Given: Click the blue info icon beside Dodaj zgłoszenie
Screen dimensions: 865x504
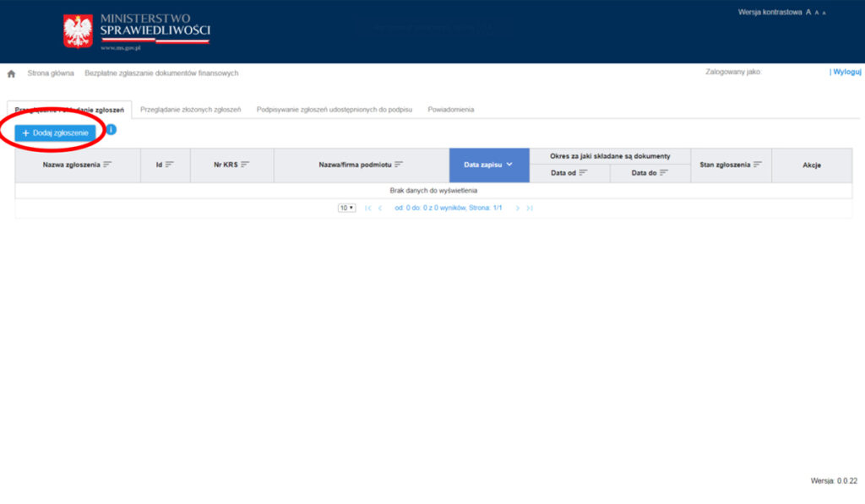Looking at the screenshot, I should (x=112, y=129).
